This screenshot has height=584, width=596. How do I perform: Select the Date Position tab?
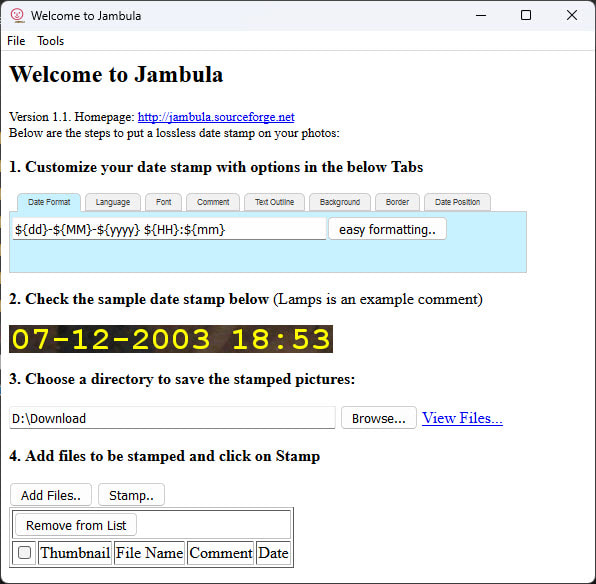click(x=457, y=202)
